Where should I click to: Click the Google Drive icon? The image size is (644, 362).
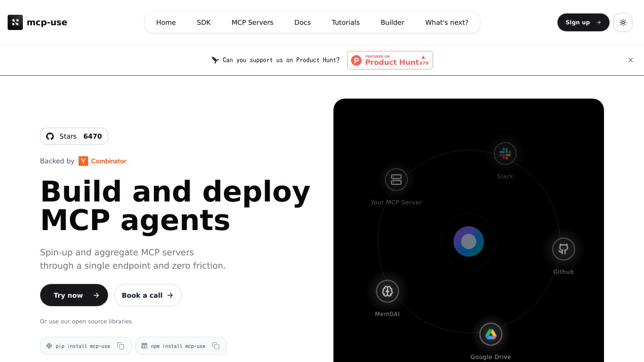coord(491,334)
